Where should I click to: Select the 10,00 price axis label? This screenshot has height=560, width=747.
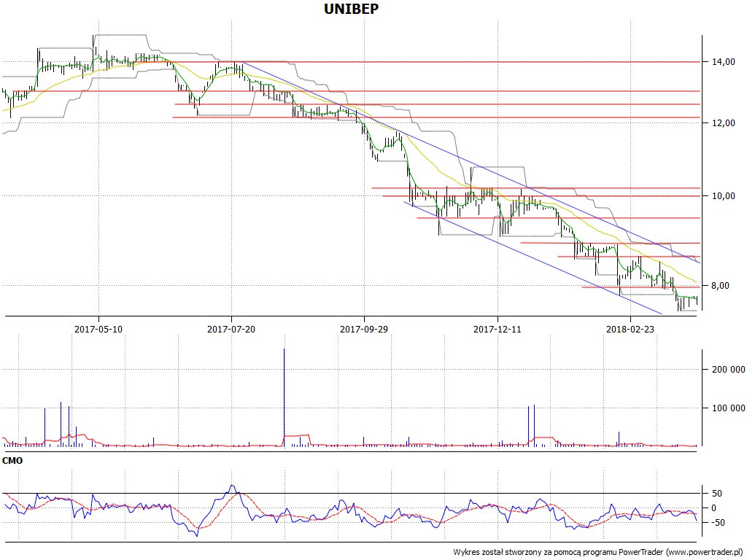tap(723, 196)
